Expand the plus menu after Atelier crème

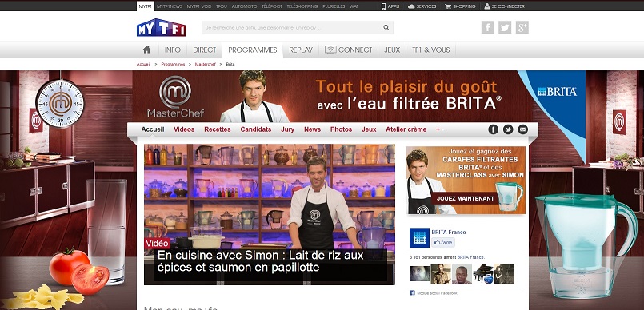coord(438,129)
